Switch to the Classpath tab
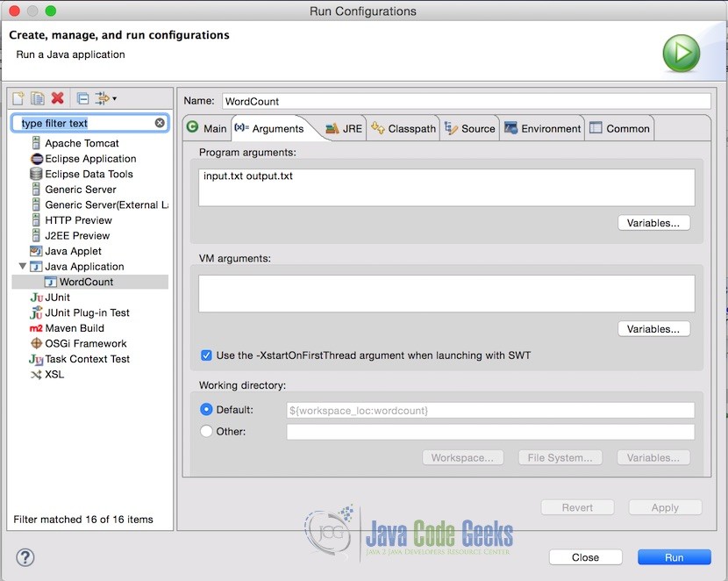Viewport: 728px width, 581px height. tap(403, 128)
